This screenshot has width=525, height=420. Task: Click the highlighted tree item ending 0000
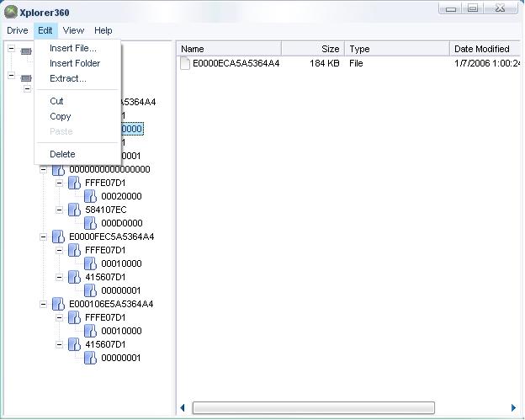pos(132,129)
